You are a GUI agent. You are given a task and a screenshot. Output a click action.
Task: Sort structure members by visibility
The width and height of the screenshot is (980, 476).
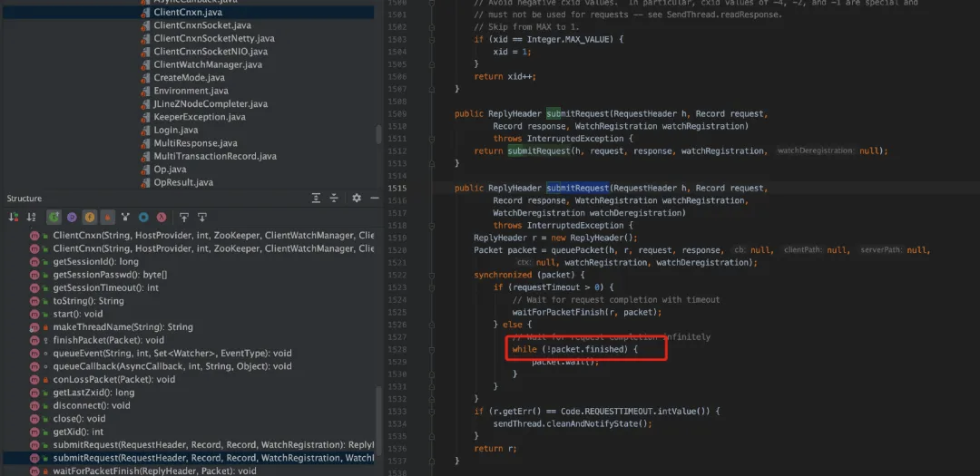coord(14,218)
